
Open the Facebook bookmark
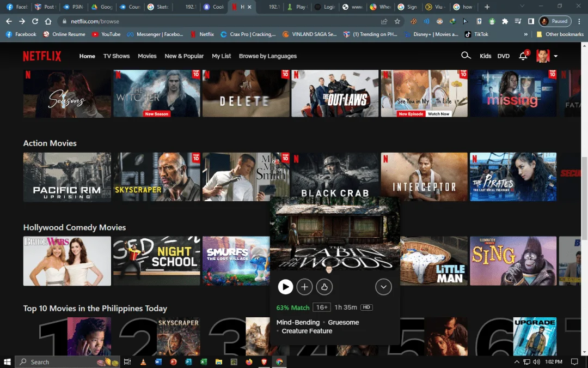22,34
